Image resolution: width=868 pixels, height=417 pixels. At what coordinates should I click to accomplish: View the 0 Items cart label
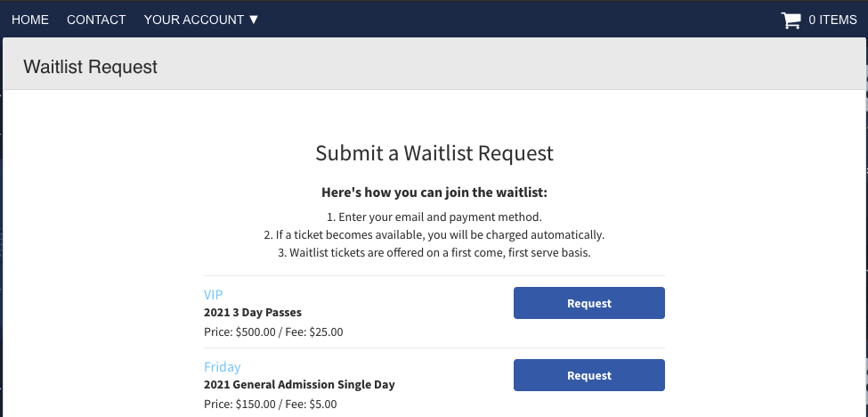coord(832,20)
